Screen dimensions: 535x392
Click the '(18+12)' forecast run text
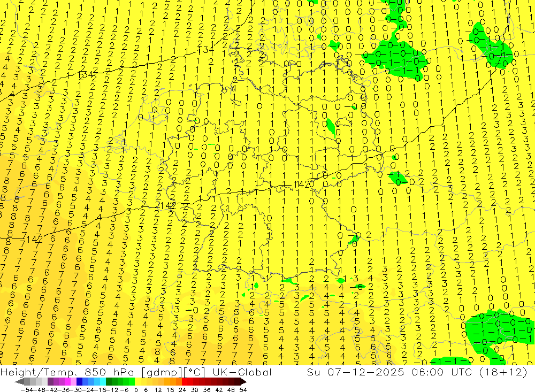(503, 372)
